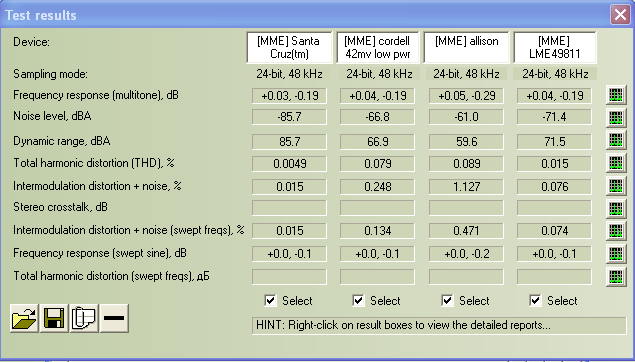Click LME49811 swept IMD value 0.074

point(554,231)
